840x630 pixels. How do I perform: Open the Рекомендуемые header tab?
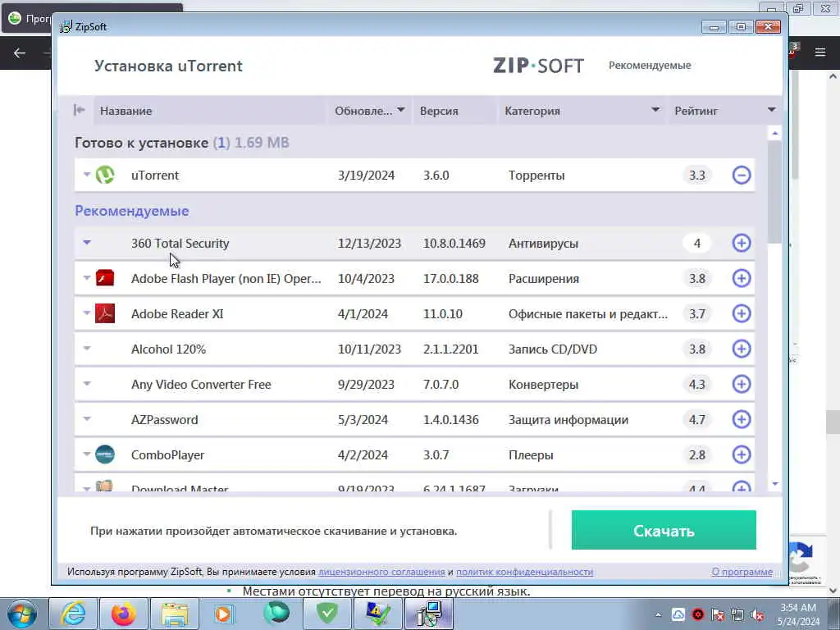pos(650,66)
